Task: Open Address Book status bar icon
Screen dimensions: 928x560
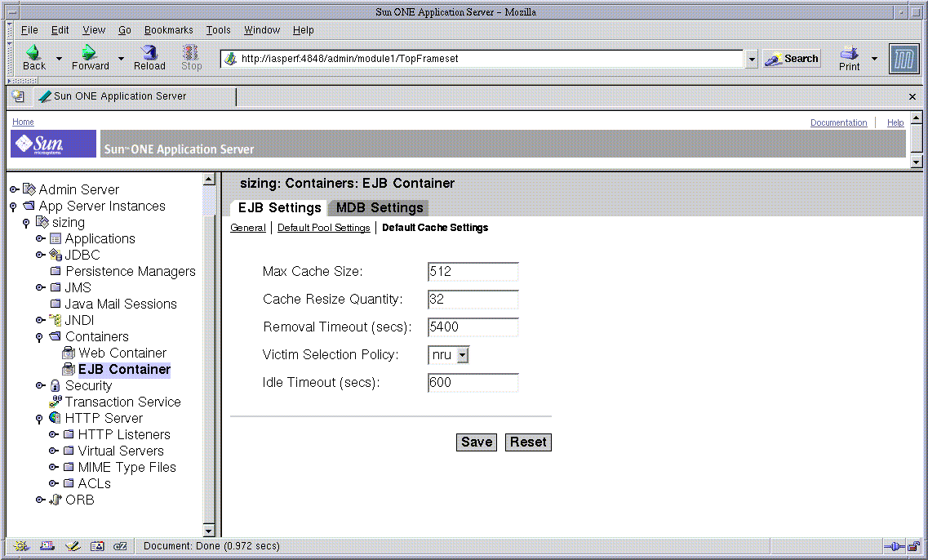Action: pyautogui.click(x=97, y=546)
